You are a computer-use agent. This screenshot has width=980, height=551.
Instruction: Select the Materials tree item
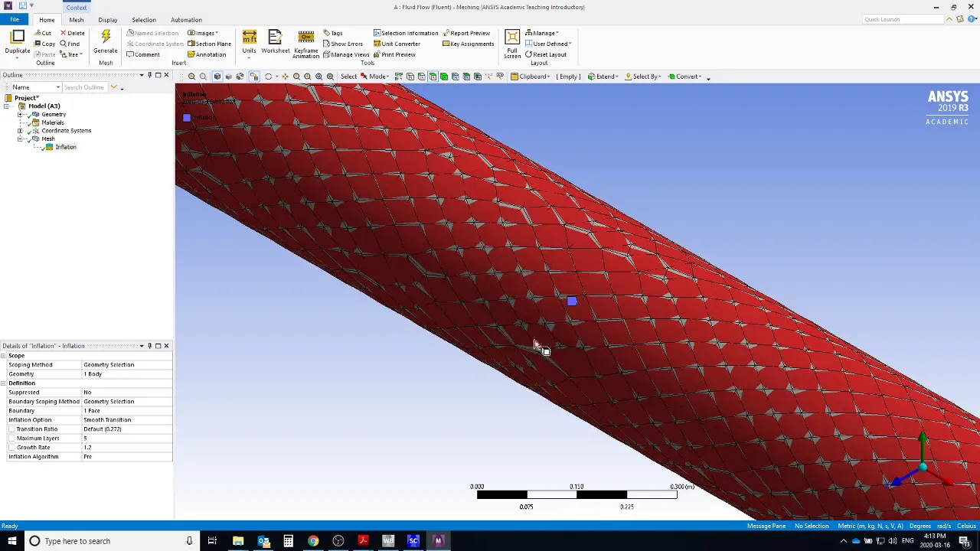[x=53, y=122]
